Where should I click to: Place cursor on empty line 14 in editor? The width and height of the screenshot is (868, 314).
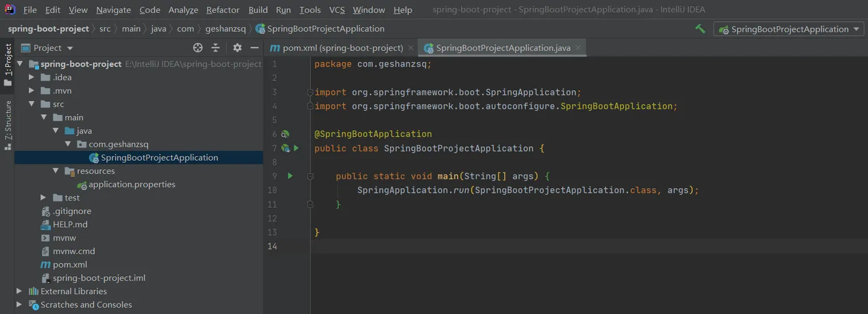[x=589, y=246]
